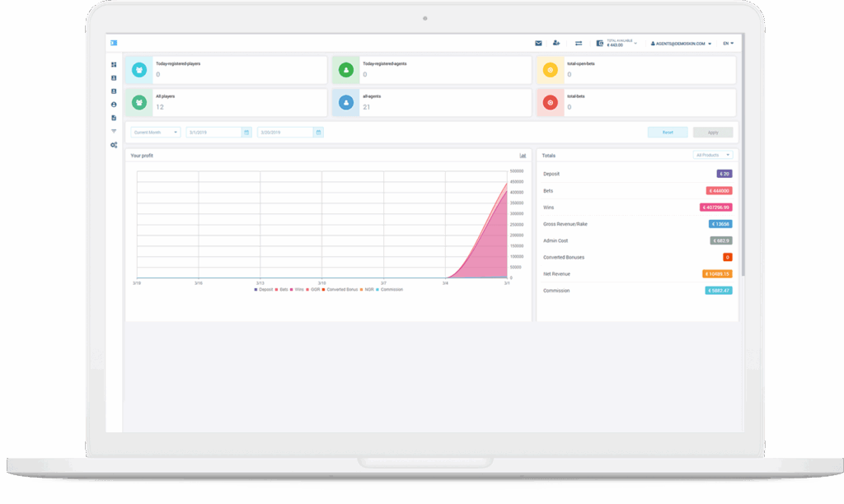844x504 pixels.
Task: Click the Reset button
Action: 668,132
